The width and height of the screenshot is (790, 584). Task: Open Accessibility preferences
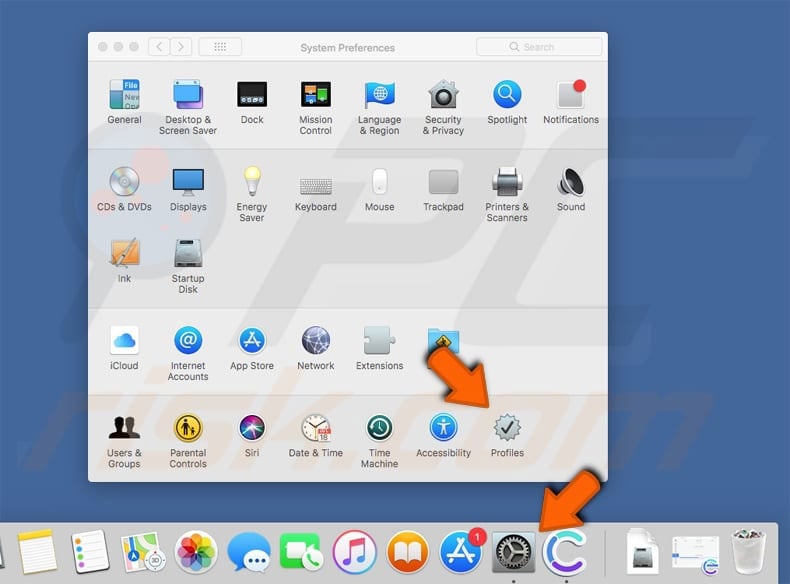coord(443,427)
